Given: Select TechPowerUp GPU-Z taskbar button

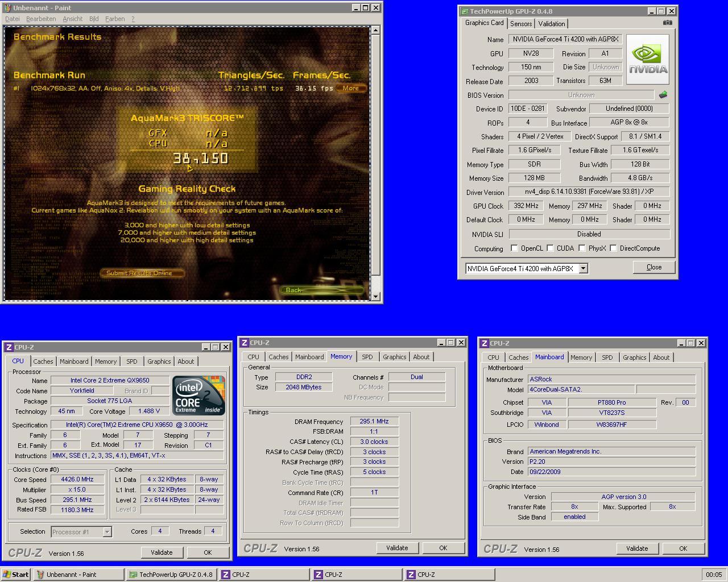Looking at the screenshot, I should pyautogui.click(x=172, y=575).
